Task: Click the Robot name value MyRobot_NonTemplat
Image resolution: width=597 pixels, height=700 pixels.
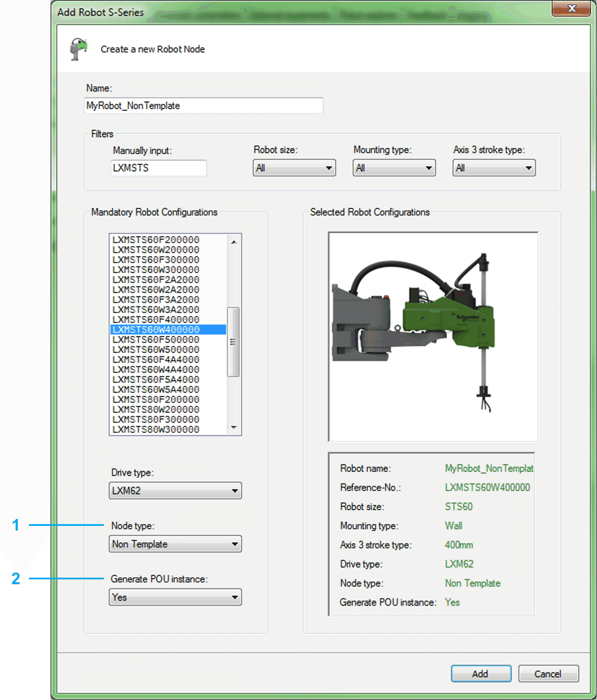Action: pos(489,468)
